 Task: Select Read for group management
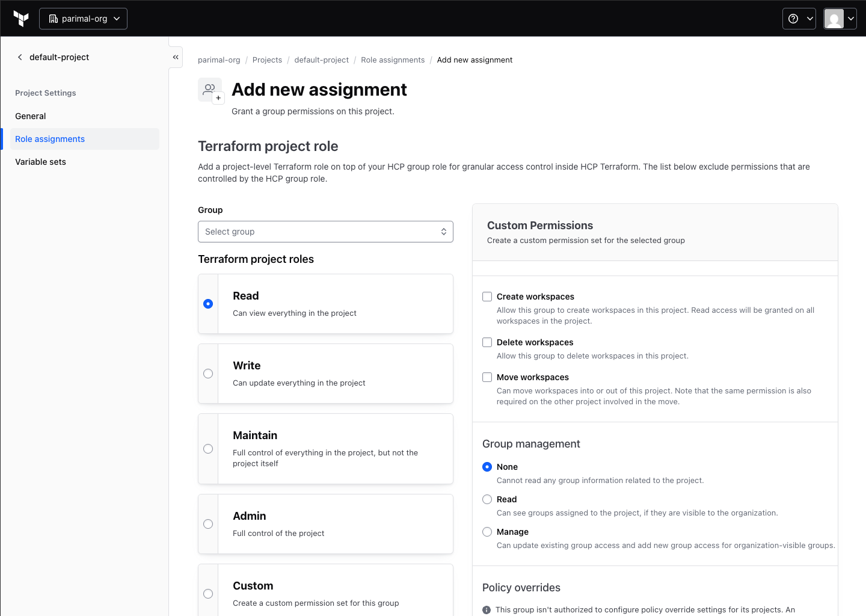click(487, 499)
